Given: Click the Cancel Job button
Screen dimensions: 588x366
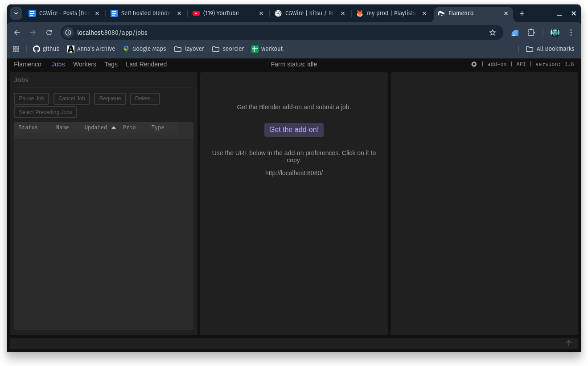Looking at the screenshot, I should 72,99.
